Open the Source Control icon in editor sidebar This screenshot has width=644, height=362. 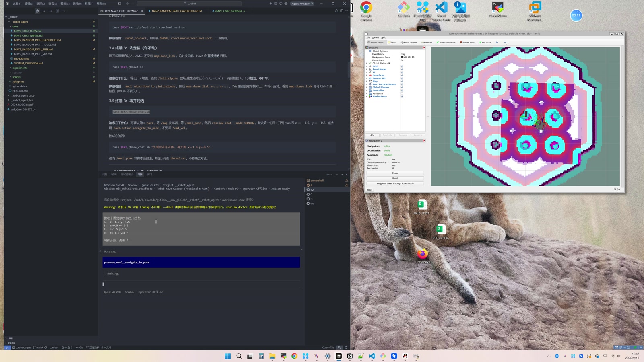click(51, 11)
